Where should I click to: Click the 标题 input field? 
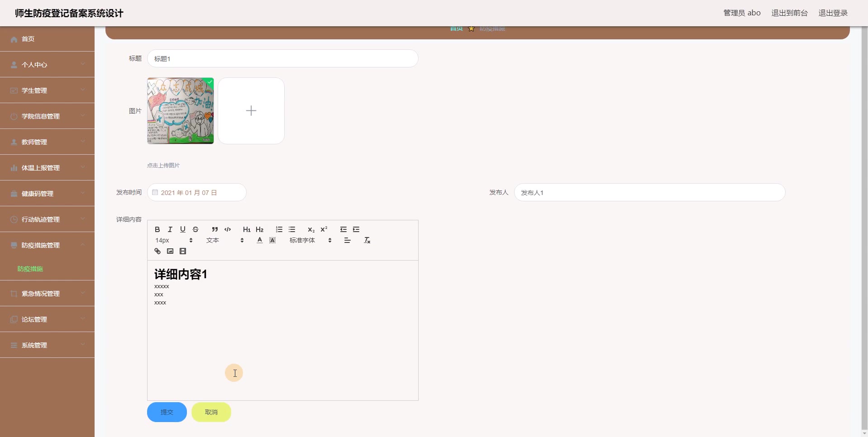tap(283, 58)
